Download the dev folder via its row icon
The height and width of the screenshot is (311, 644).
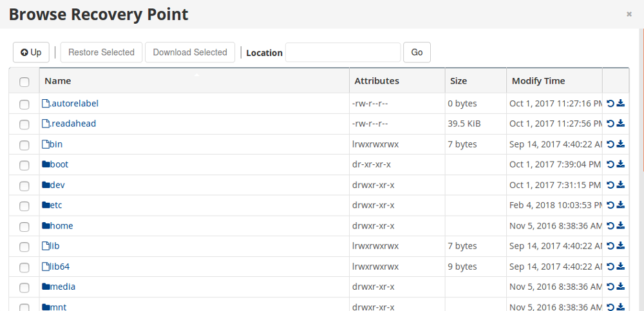(x=621, y=185)
